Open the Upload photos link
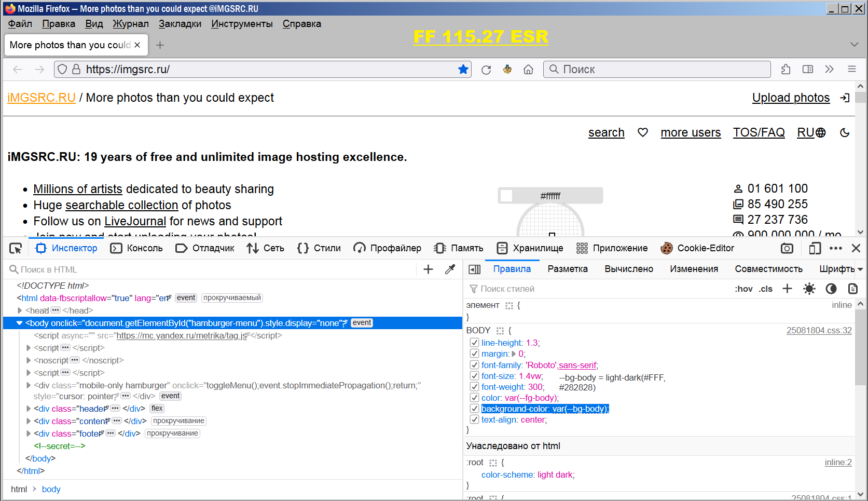This screenshot has height=501, width=868. (791, 98)
